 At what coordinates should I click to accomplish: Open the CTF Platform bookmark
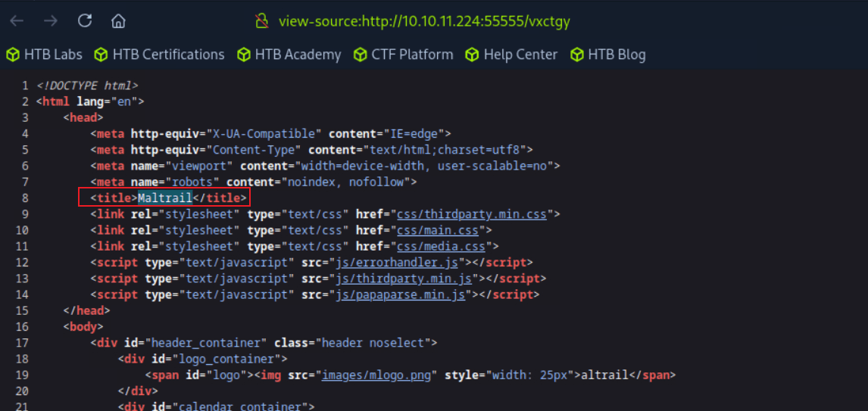tap(412, 54)
